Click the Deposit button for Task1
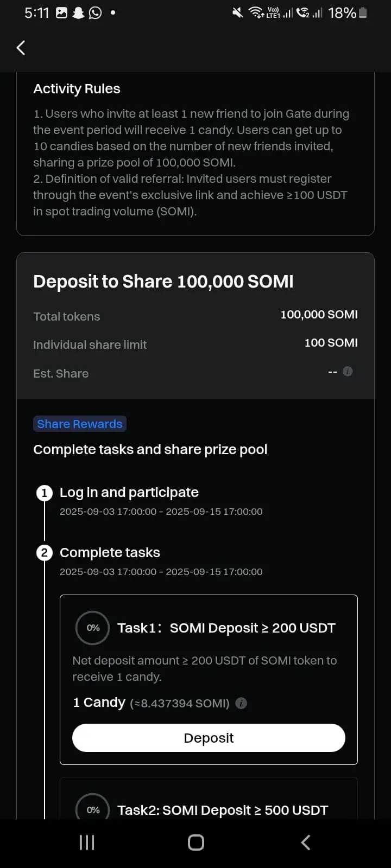The width and height of the screenshot is (391, 868). (x=209, y=738)
